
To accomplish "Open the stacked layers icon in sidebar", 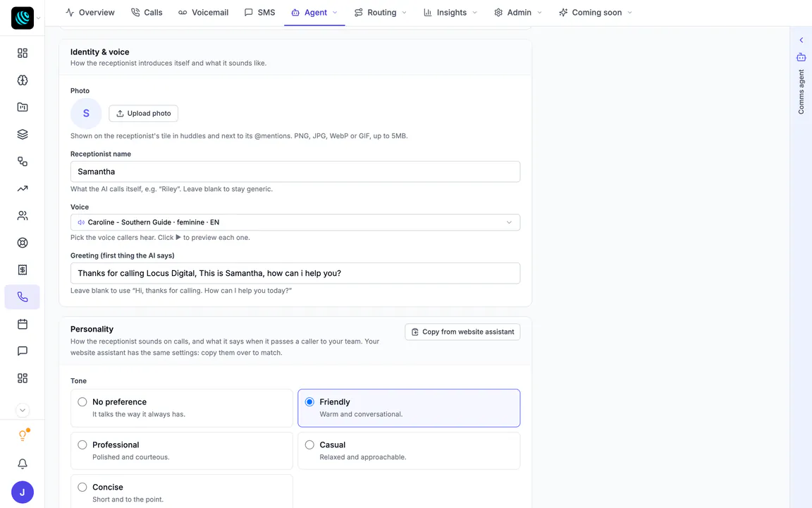I will (x=23, y=134).
